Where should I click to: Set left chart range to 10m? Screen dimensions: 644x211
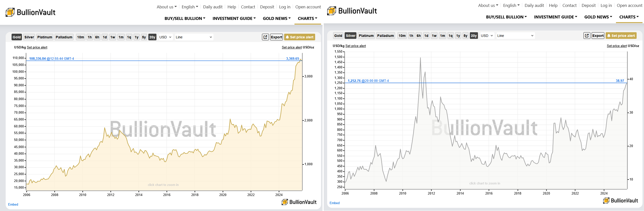pyautogui.click(x=80, y=37)
